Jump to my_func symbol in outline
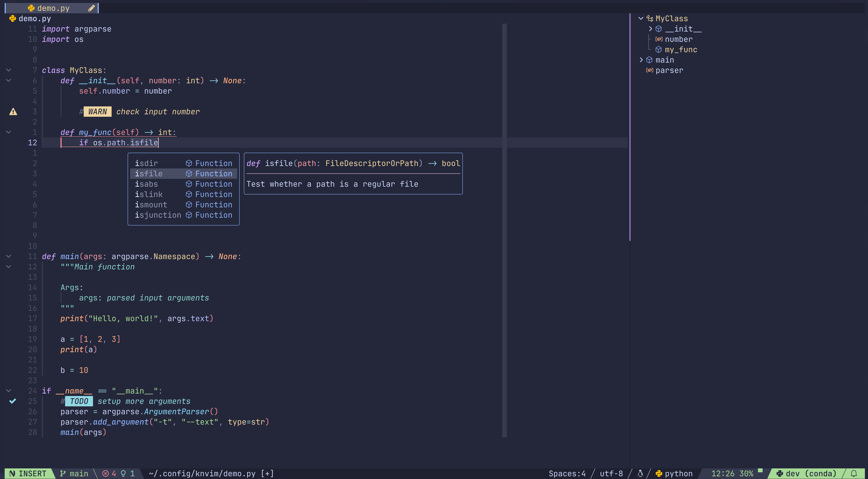 [681, 50]
